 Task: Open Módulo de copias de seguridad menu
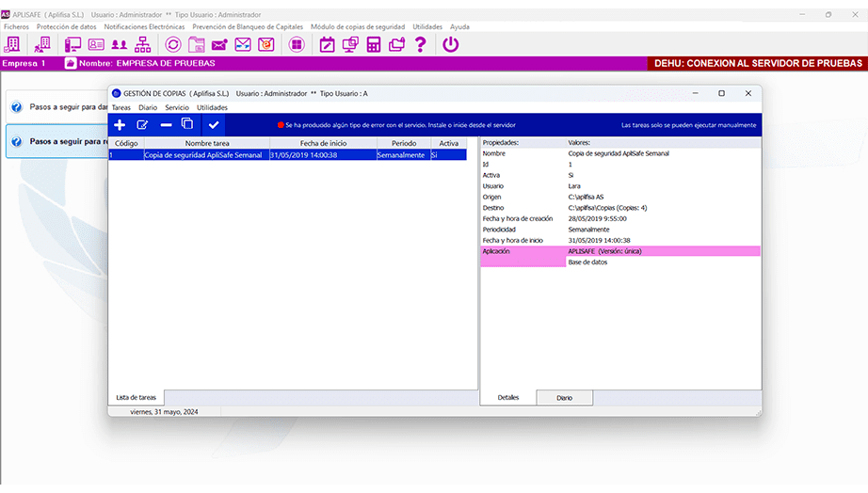point(358,26)
